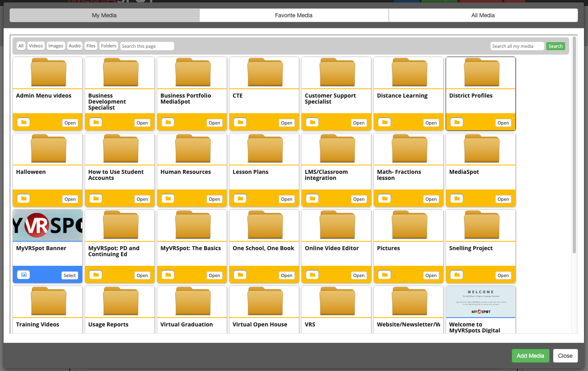
Task: Click folder icon button on LMS/Classroom integration card
Action: tap(312, 198)
